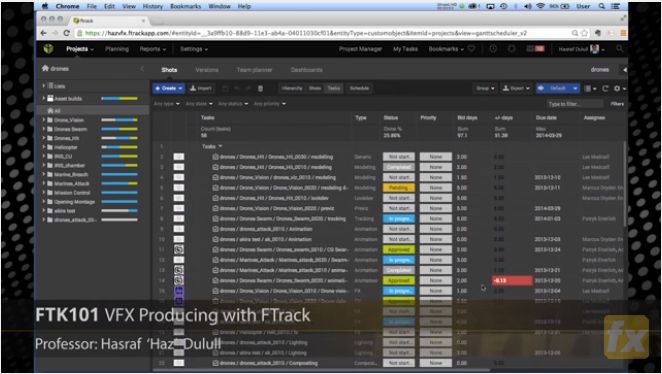This screenshot has width=662, height=374.
Task: Click the Lists icon in sidebar
Action: [50, 86]
